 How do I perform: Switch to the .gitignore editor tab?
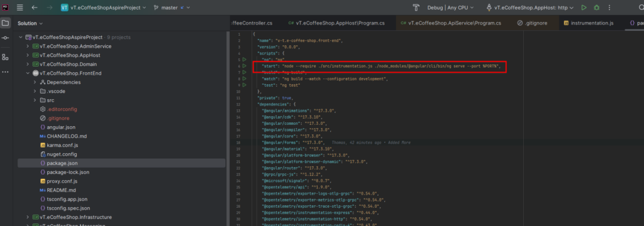(533, 23)
